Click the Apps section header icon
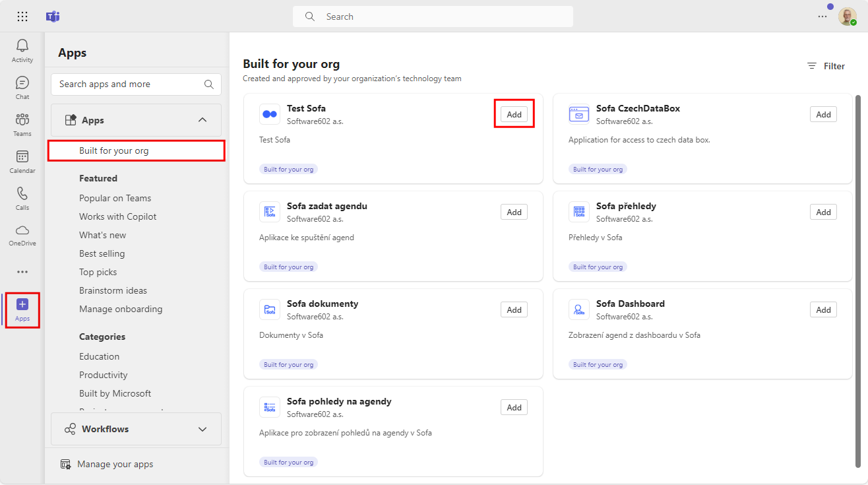 click(x=70, y=120)
